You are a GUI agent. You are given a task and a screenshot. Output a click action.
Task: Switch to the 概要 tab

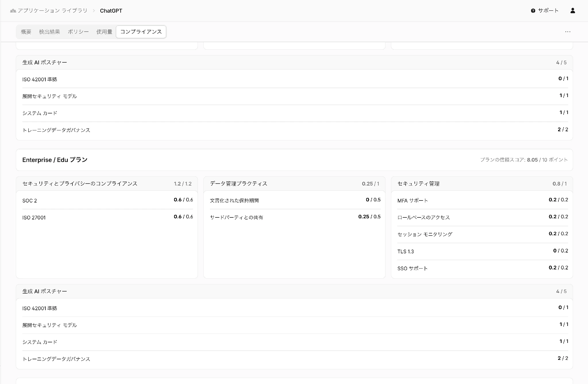point(26,32)
